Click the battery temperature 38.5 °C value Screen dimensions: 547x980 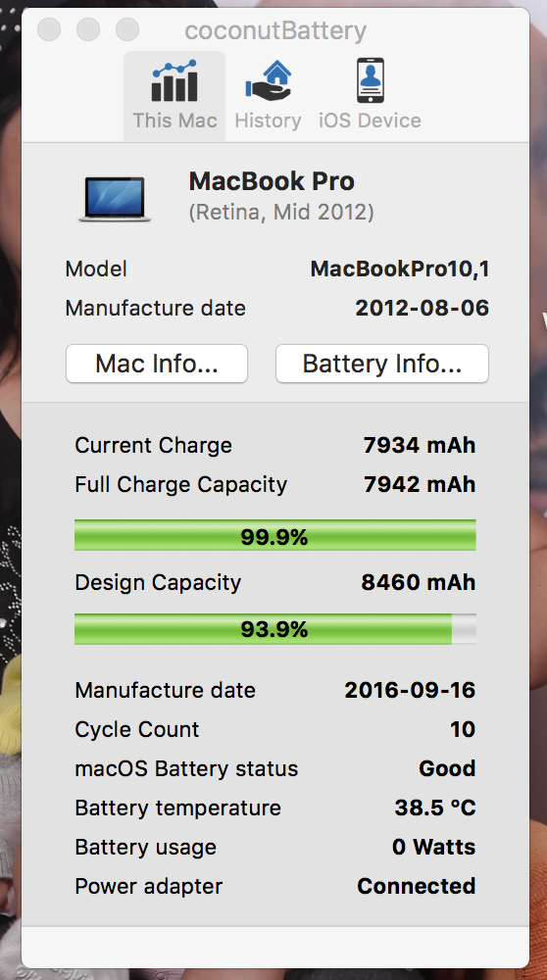coord(435,808)
